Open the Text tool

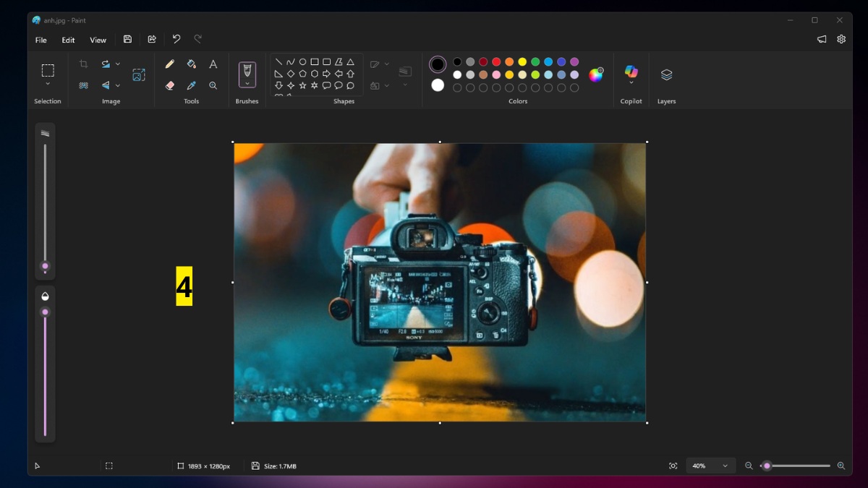213,64
